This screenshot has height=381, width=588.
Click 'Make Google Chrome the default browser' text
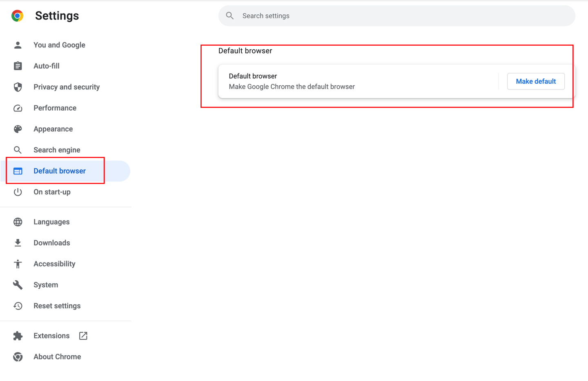[292, 87]
